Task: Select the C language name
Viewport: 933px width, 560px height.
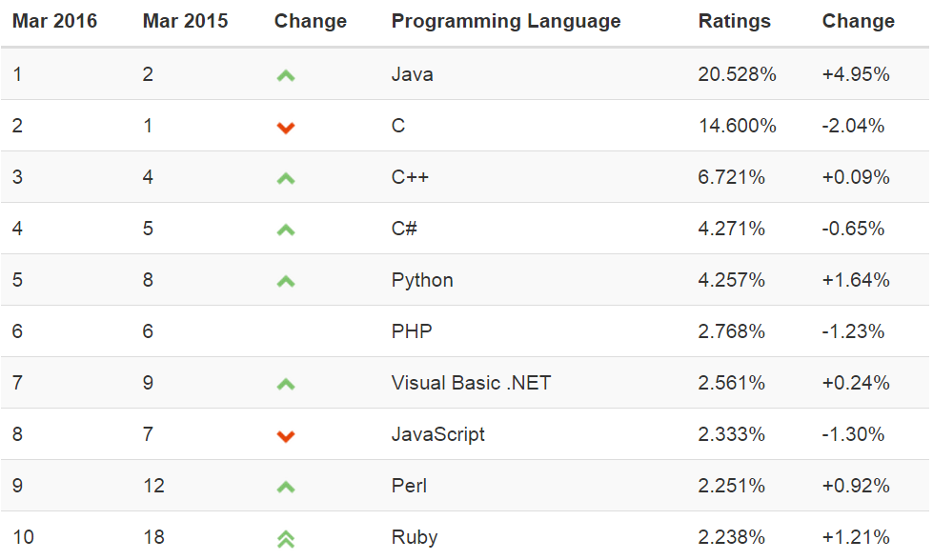Action: click(x=398, y=126)
